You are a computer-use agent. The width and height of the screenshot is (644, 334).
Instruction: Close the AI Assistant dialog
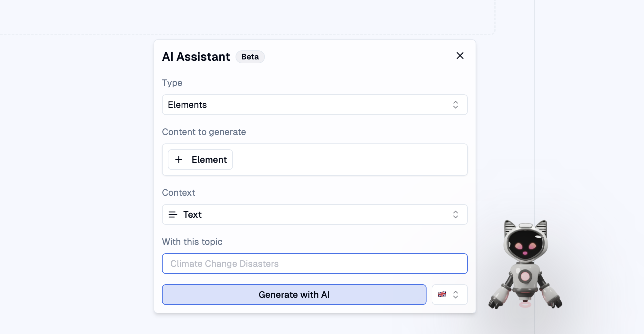pos(460,56)
